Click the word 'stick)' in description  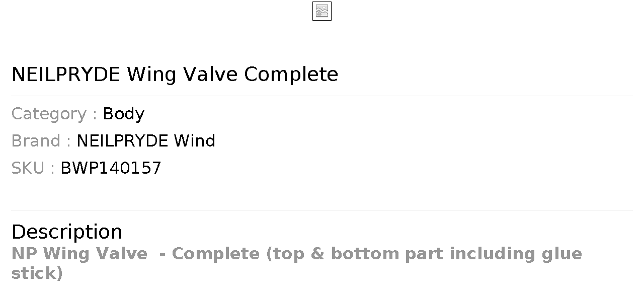(x=37, y=273)
